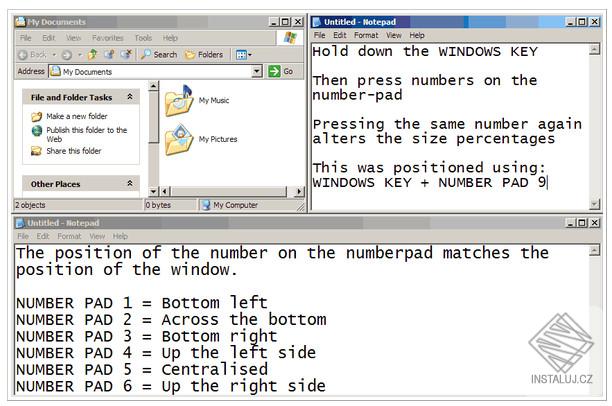This screenshot has width=612, height=406.
Task: Open the Format menu in upper-right Notepad
Action: click(366, 35)
